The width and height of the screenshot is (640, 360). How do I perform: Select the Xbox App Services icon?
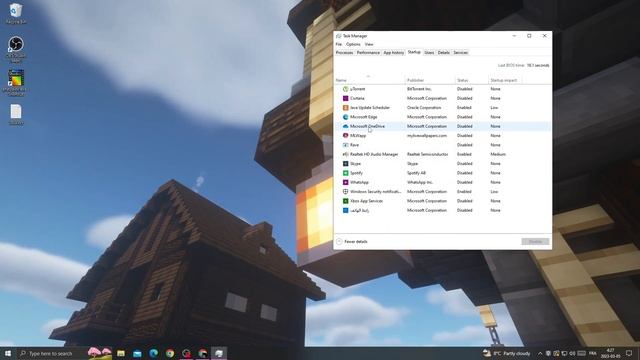[345, 201]
